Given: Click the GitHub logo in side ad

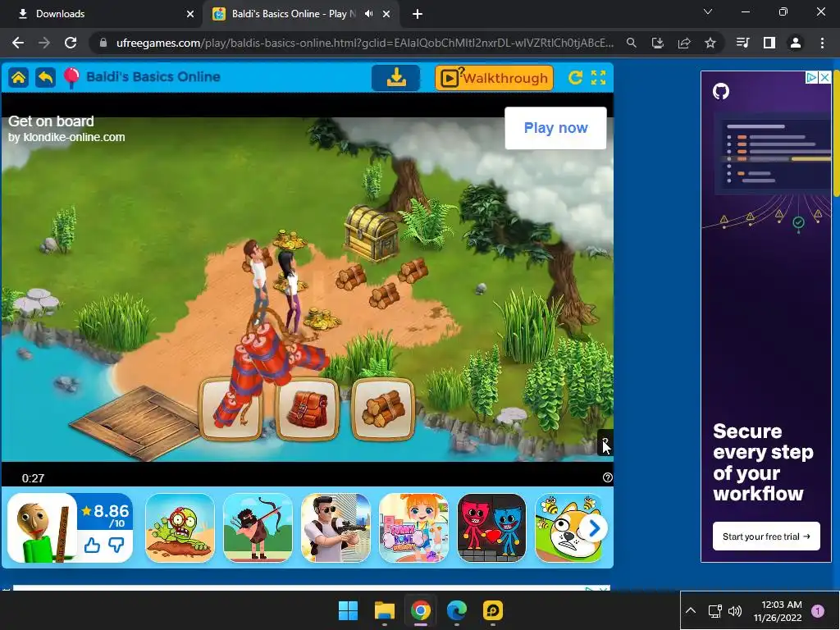Looking at the screenshot, I should [x=721, y=92].
